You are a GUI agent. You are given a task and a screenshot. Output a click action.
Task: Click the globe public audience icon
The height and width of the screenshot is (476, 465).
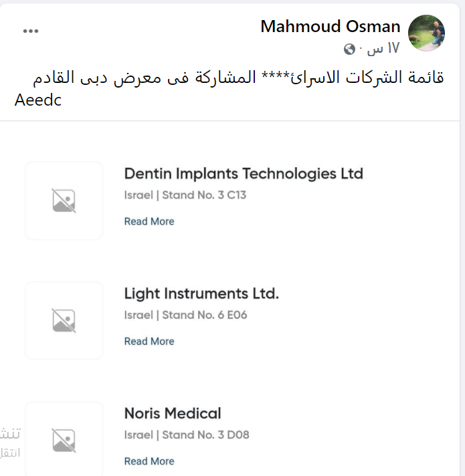pyautogui.click(x=349, y=49)
